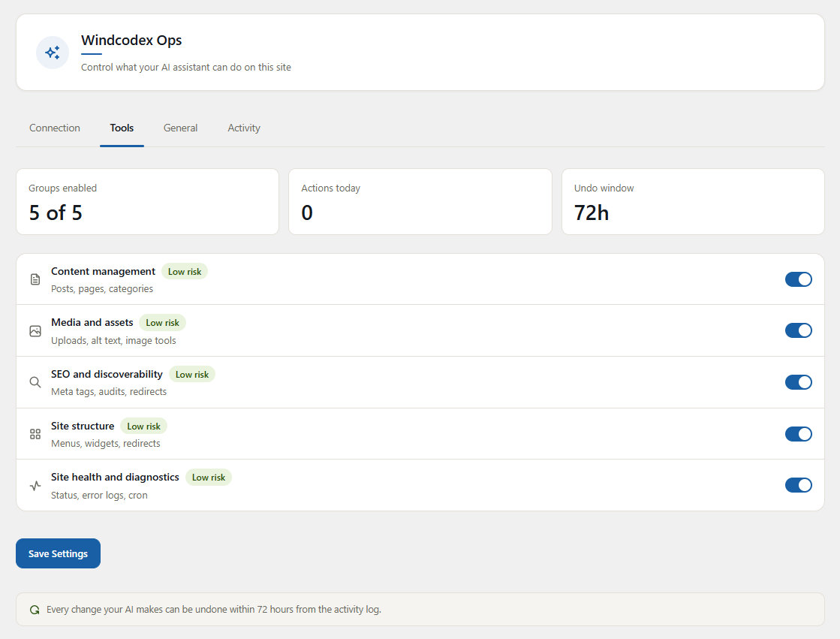Click the Windcodex Ops sparkle logo icon
840x639 pixels.
(53, 53)
